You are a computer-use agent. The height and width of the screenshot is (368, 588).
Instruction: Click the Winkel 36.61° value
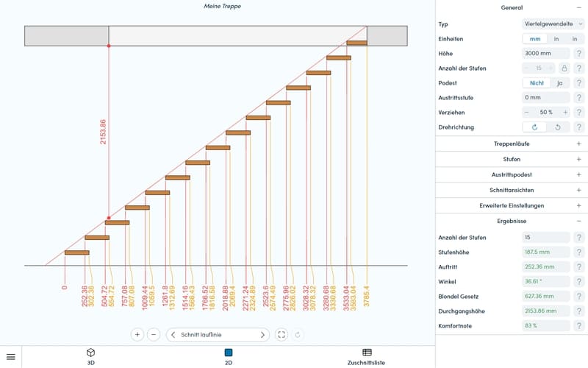[x=545, y=281]
